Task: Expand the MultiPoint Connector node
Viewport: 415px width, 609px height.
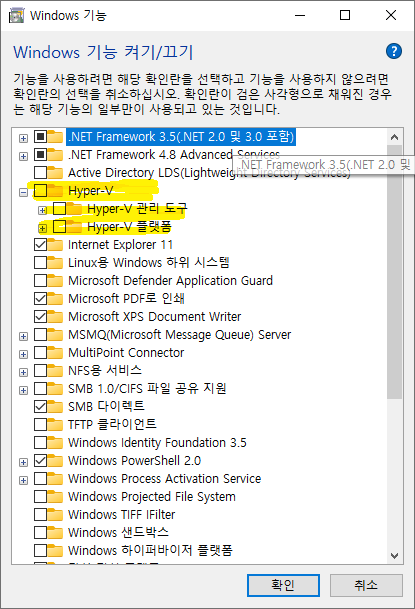Action: (x=24, y=354)
